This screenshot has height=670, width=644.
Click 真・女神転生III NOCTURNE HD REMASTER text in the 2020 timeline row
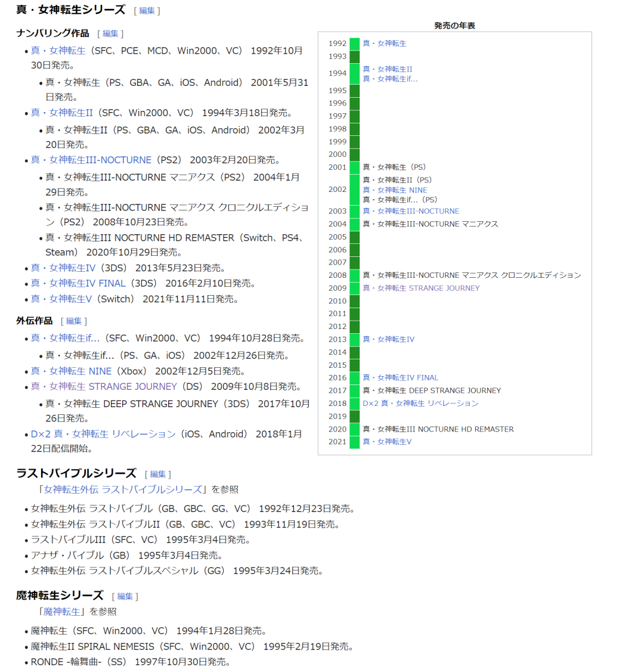pyautogui.click(x=438, y=429)
